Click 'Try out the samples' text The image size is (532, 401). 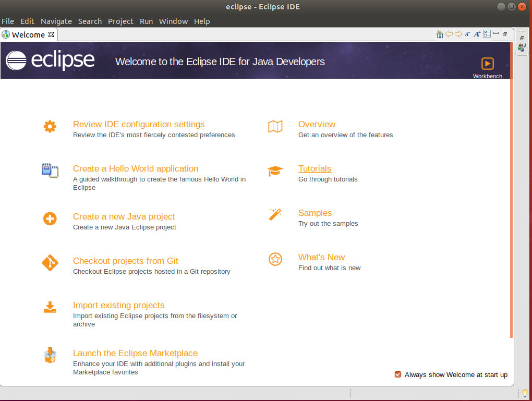(x=328, y=224)
